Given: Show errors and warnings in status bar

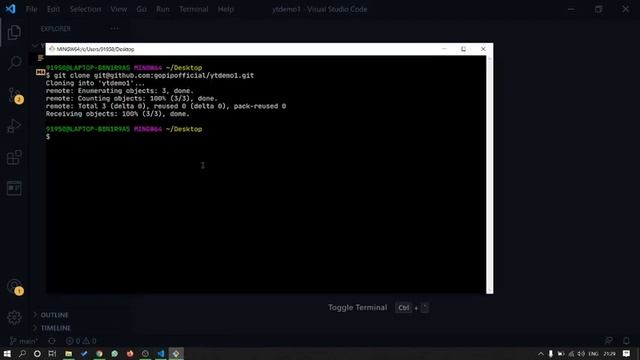Looking at the screenshot, I should [x=81, y=341].
